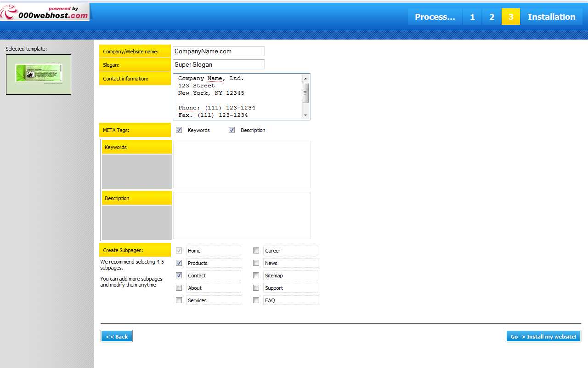Go to step 2 tab
588x368 pixels.
click(x=492, y=17)
